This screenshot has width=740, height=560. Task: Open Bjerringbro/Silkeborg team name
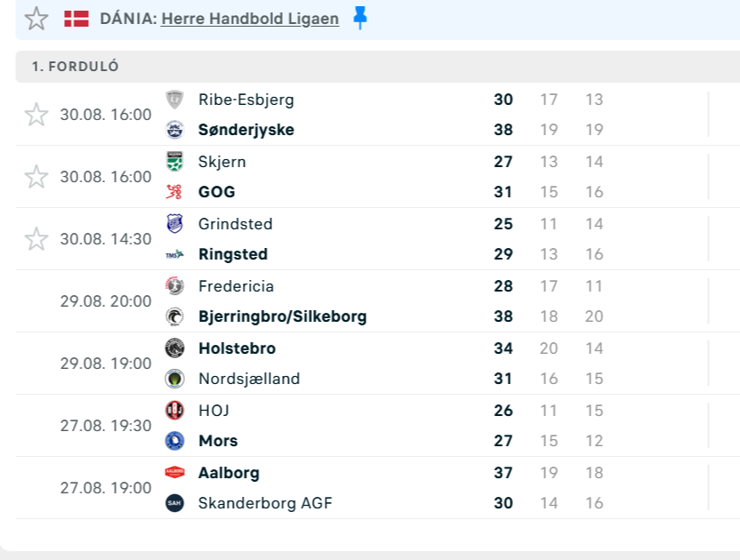click(282, 316)
